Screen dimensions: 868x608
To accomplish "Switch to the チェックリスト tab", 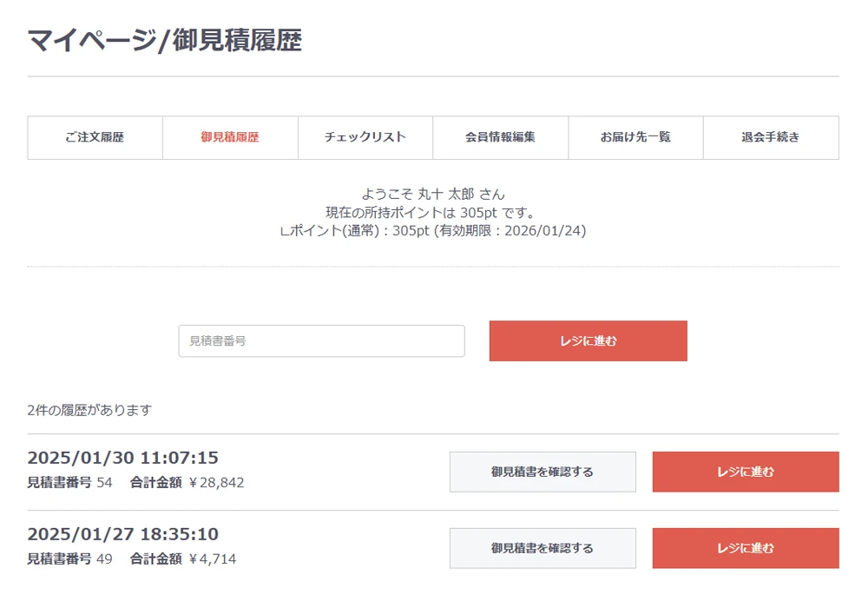I will point(365,137).
